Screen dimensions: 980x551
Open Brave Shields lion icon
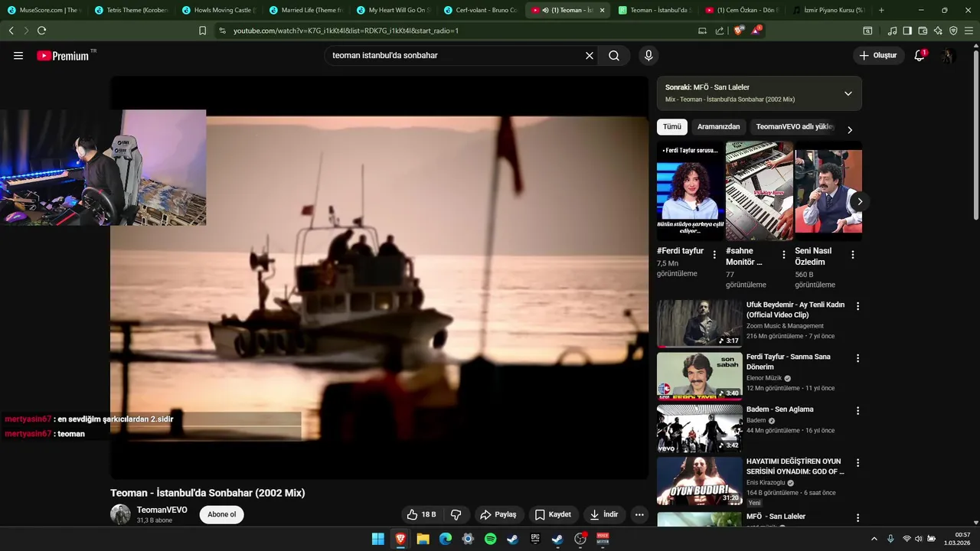click(738, 31)
